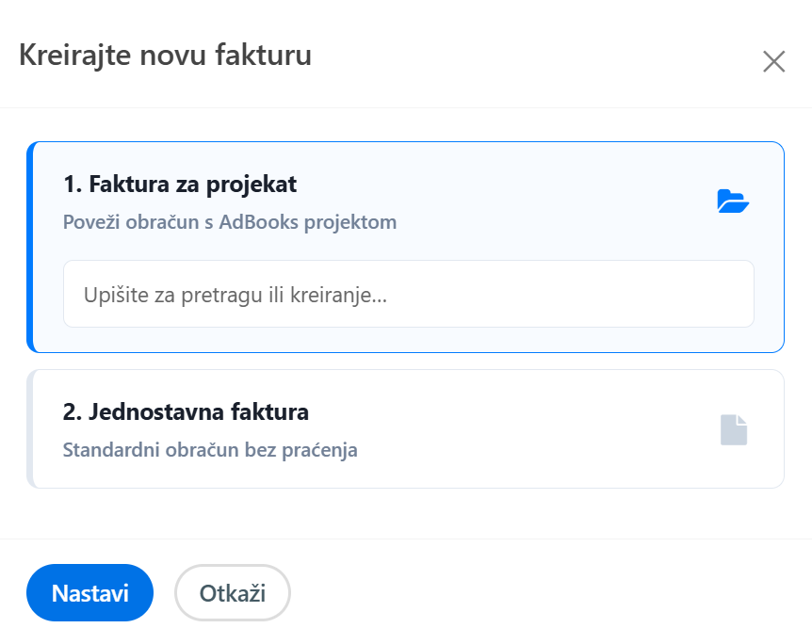Close the new invoice dialog with X
812x644 pixels.
click(x=773, y=62)
